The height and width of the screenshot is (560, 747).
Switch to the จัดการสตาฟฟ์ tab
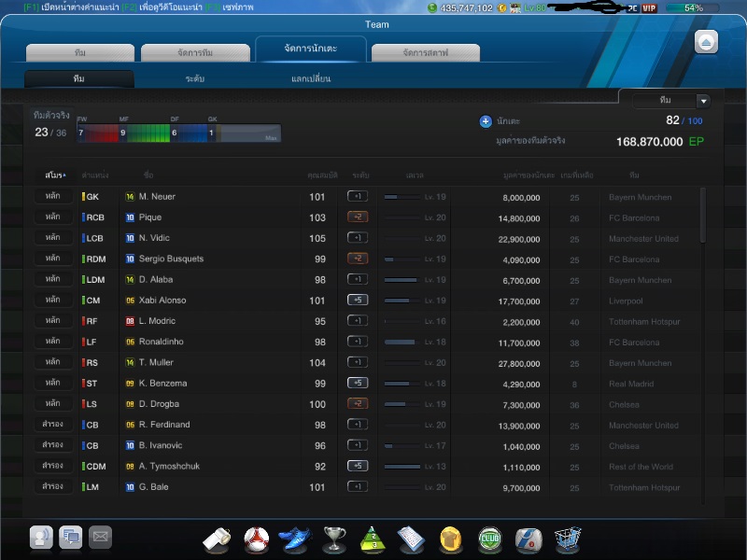426,53
